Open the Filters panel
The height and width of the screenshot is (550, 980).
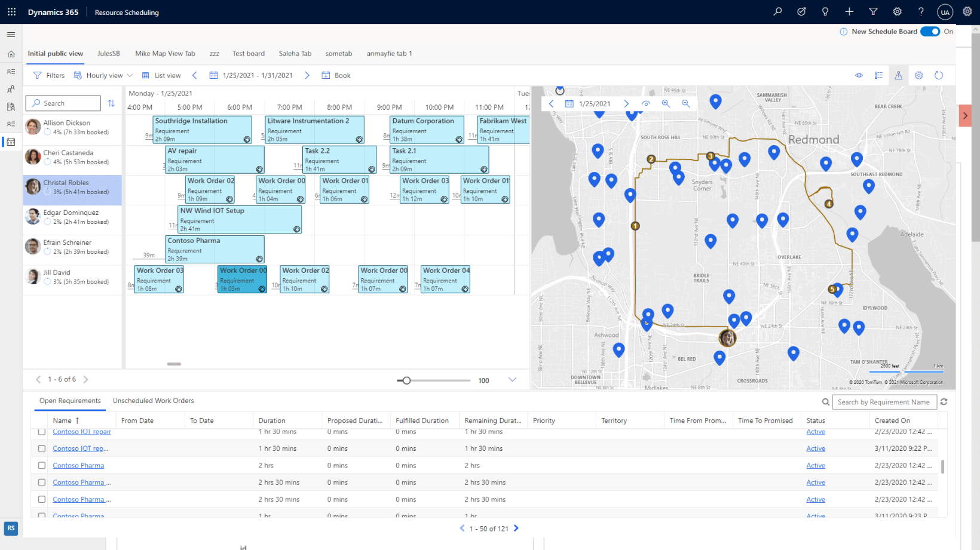click(48, 75)
